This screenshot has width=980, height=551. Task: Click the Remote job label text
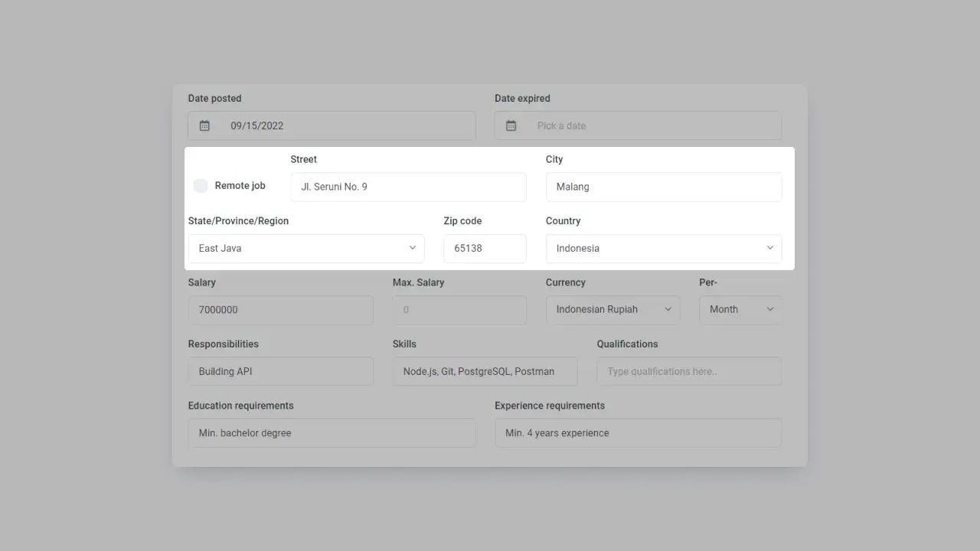240,186
